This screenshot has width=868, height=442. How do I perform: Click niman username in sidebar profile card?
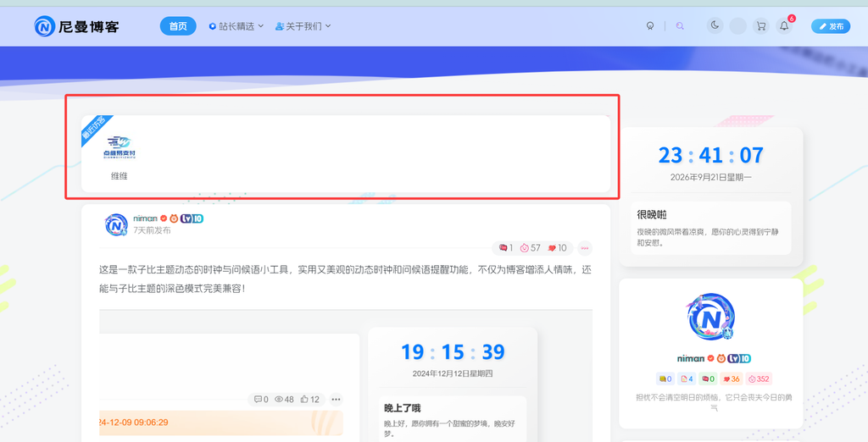click(690, 358)
